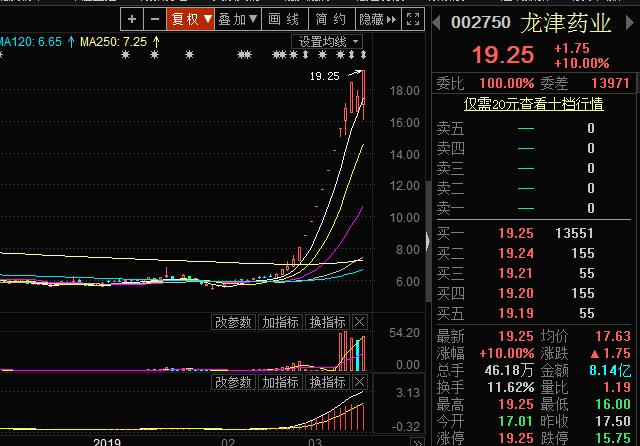Viewport: 640px width, 446px height.
Task: Click 买二 price 19.24
Action: [516, 253]
